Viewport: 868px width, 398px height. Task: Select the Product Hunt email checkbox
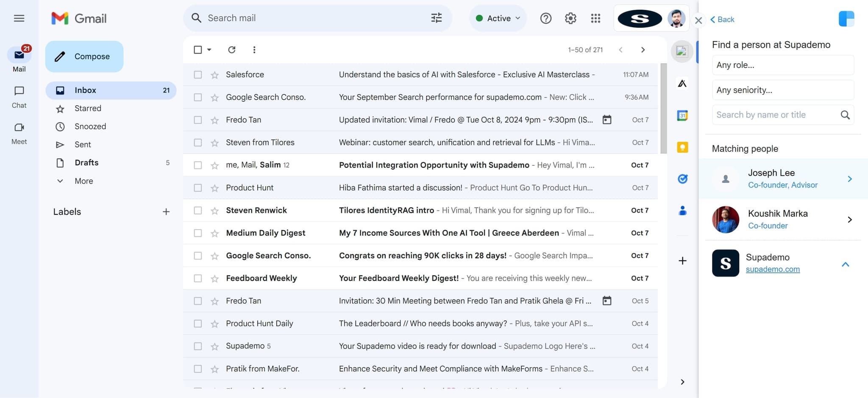(198, 188)
